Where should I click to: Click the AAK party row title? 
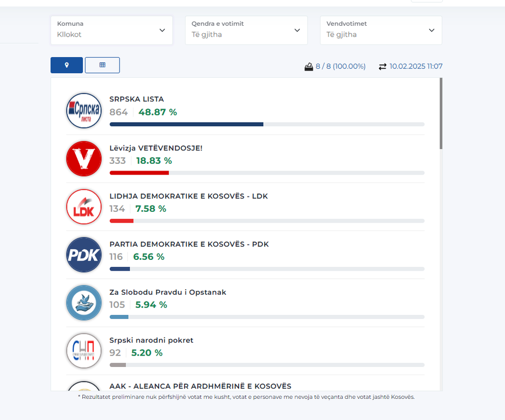pos(200,386)
